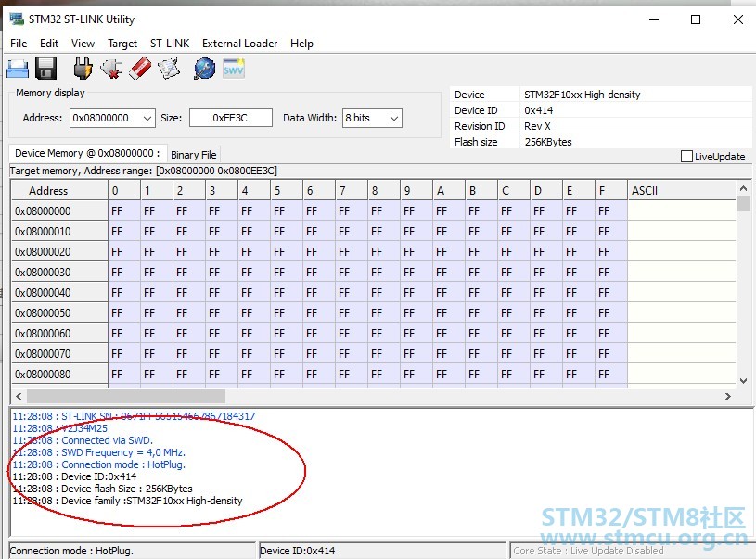Connect to target plug icon
This screenshot has height=559, width=756.
pyautogui.click(x=83, y=69)
